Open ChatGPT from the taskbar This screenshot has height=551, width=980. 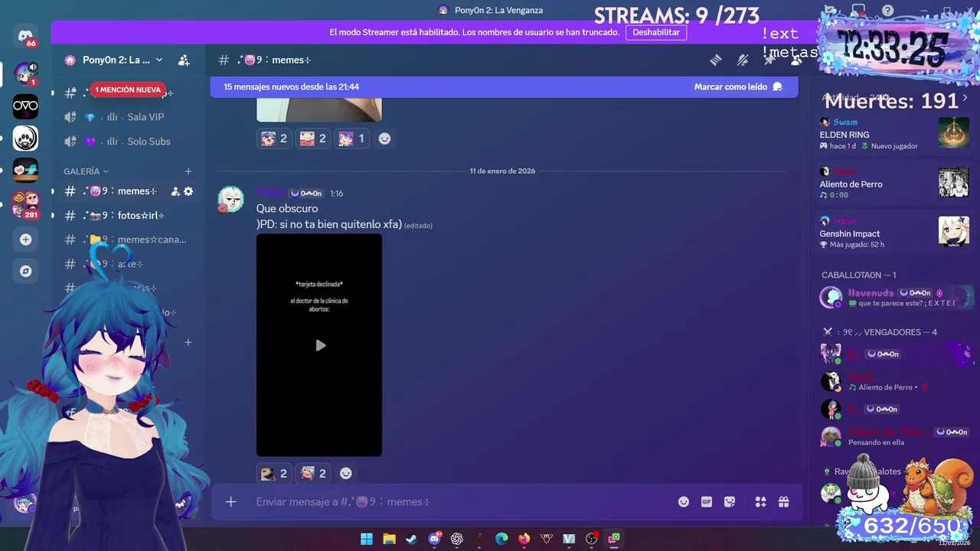pos(456,539)
